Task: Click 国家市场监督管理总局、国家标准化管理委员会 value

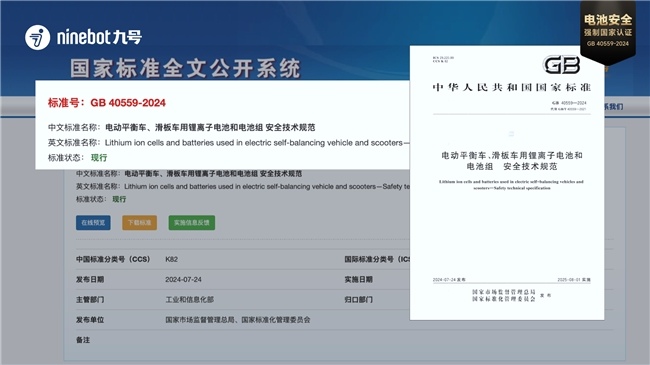Action: (238, 320)
